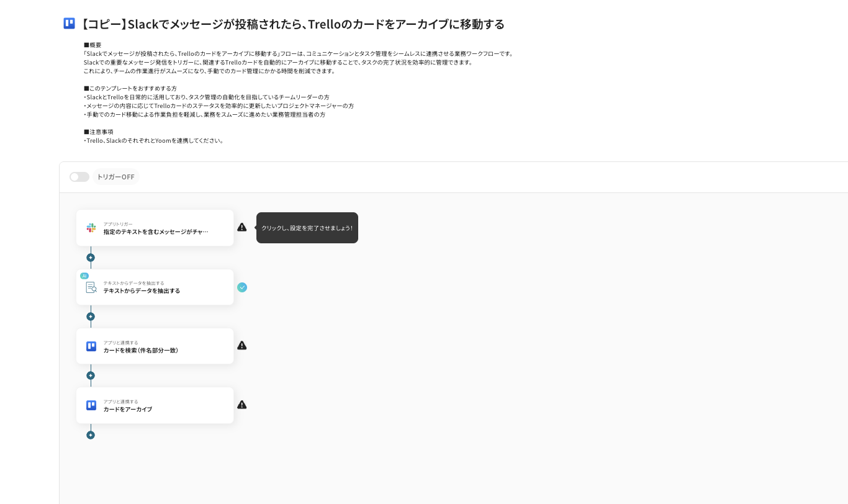This screenshot has width=848, height=504.
Task: Open the Slack アプリトリガー step card
Action: [x=155, y=228]
